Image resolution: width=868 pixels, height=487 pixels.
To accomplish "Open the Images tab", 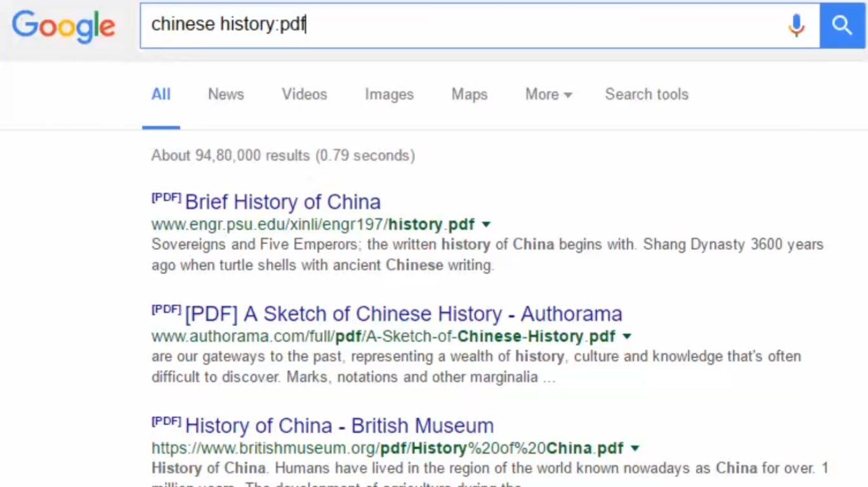I will point(389,94).
